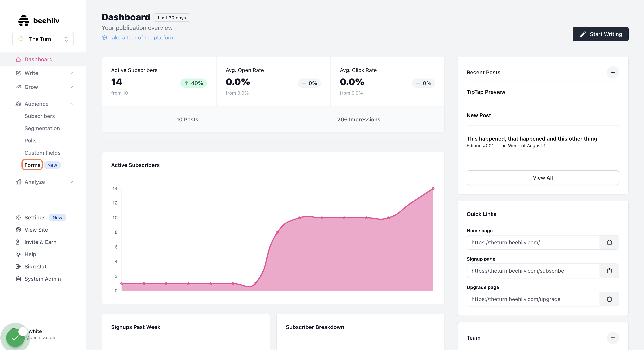The height and width of the screenshot is (350, 644).
Task: Click the System Admin building icon
Action: tap(18, 279)
